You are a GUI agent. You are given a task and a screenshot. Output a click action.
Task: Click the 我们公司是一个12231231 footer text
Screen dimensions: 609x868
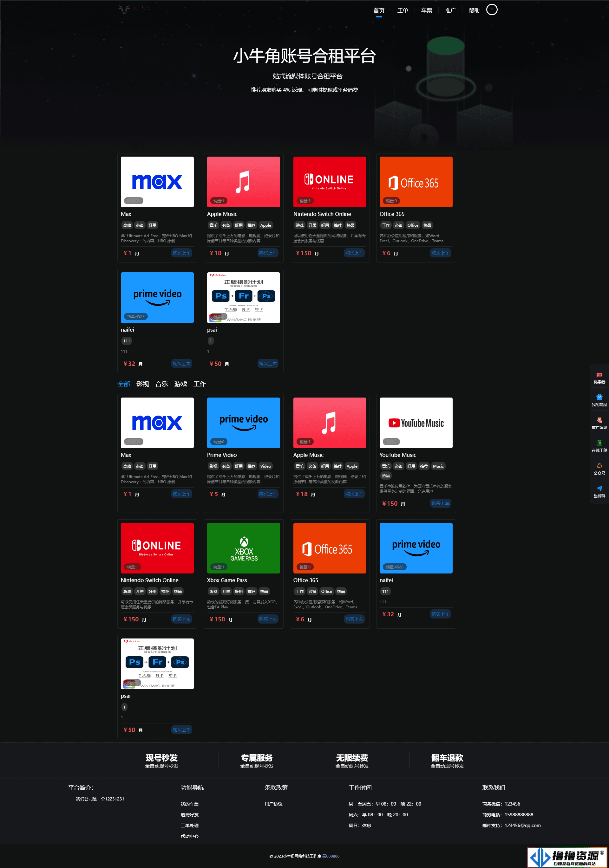100,799
